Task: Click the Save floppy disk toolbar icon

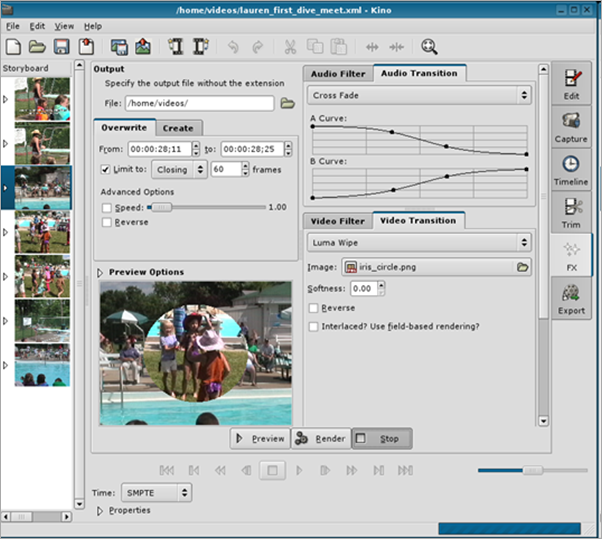Action: click(x=62, y=46)
